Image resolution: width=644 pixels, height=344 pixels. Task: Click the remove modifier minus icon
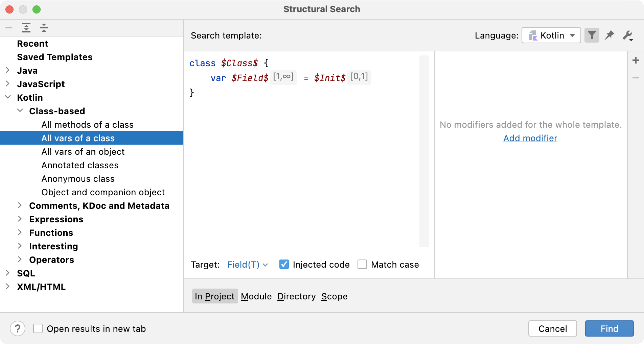click(x=636, y=77)
